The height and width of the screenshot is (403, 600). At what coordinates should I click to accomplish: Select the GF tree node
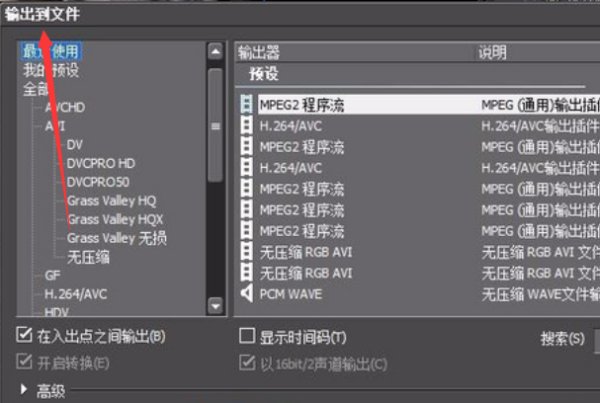(x=52, y=276)
